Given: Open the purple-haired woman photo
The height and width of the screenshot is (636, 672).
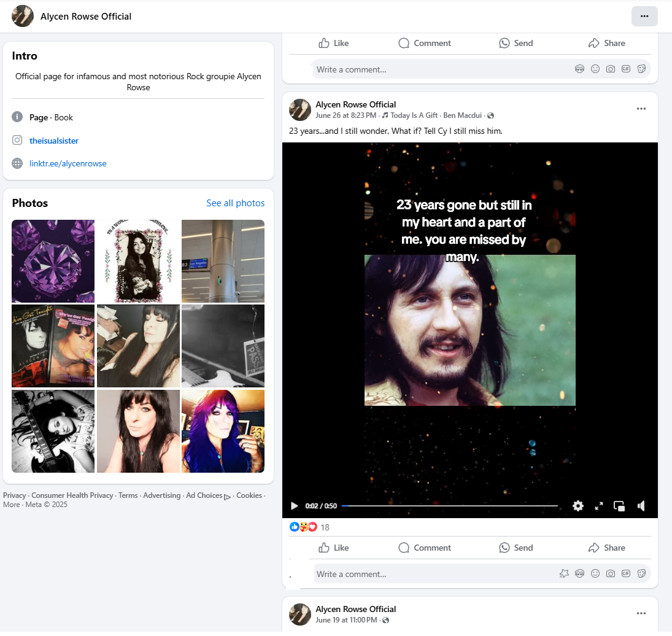Looking at the screenshot, I should click(223, 431).
